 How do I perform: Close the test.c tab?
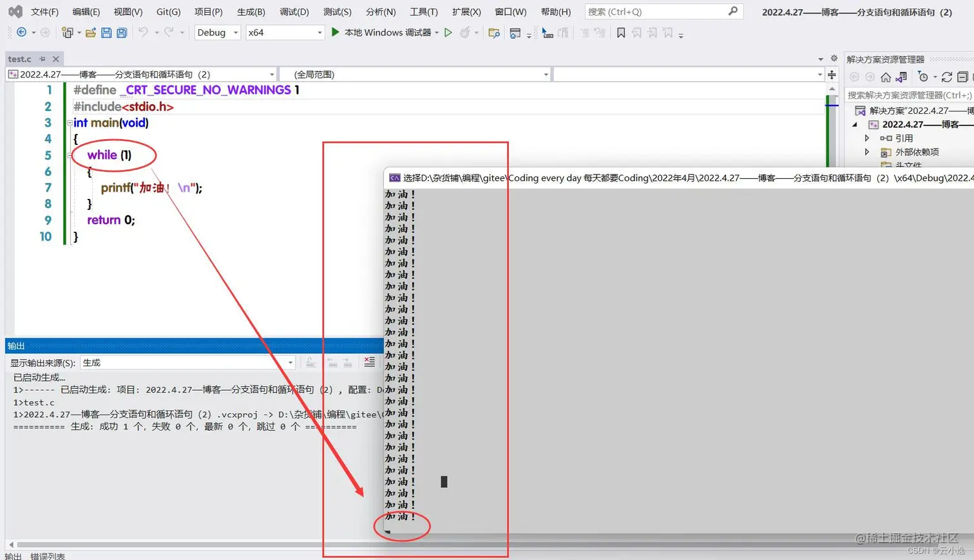tap(56, 59)
